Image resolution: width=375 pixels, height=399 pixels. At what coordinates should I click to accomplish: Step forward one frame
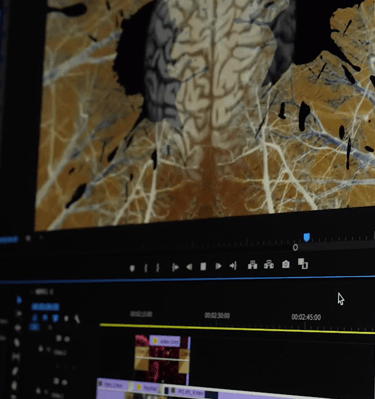tap(218, 266)
